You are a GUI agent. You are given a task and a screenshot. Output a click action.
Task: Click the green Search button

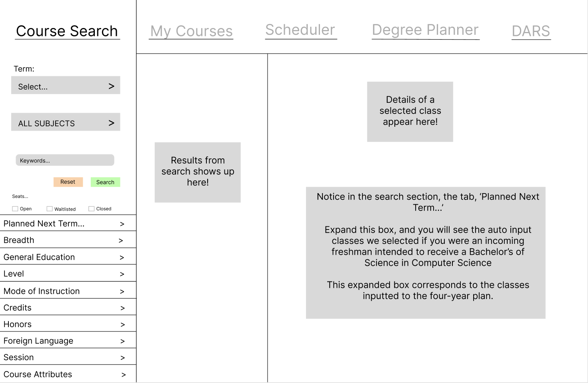pyautogui.click(x=105, y=182)
